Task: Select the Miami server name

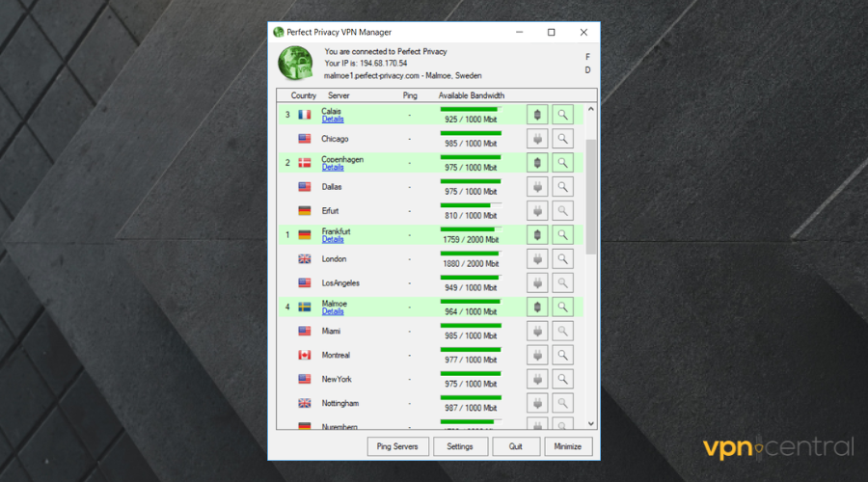Action: [x=331, y=332]
